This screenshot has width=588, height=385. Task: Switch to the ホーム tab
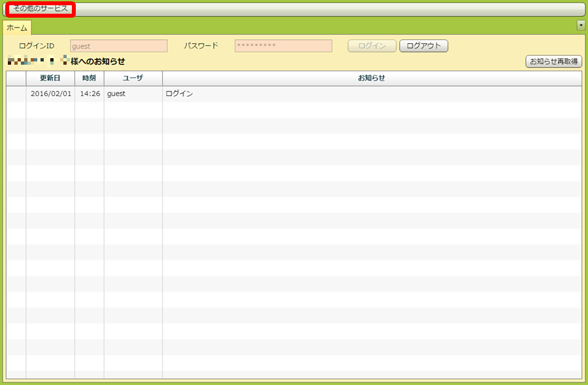(x=17, y=28)
